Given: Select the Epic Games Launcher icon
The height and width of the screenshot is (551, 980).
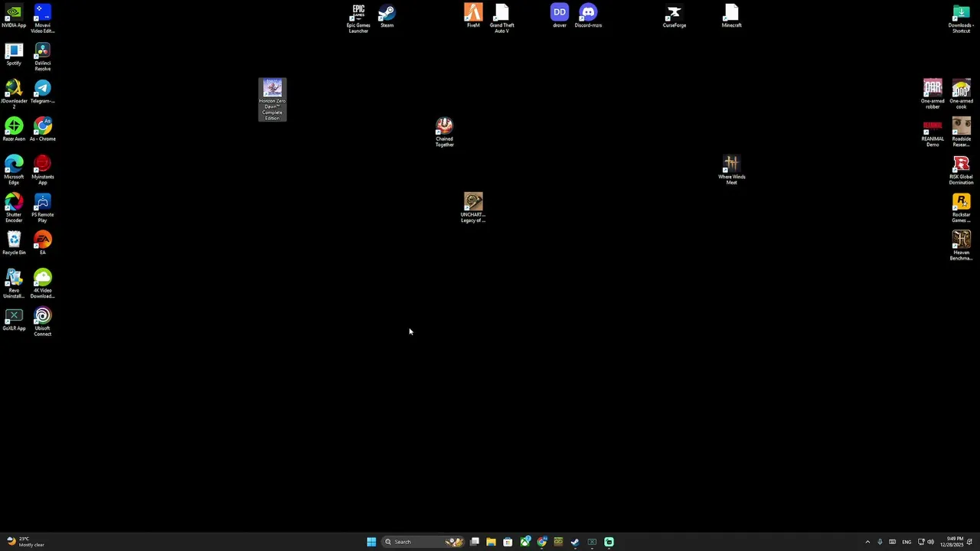Looking at the screenshot, I should 358,19.
